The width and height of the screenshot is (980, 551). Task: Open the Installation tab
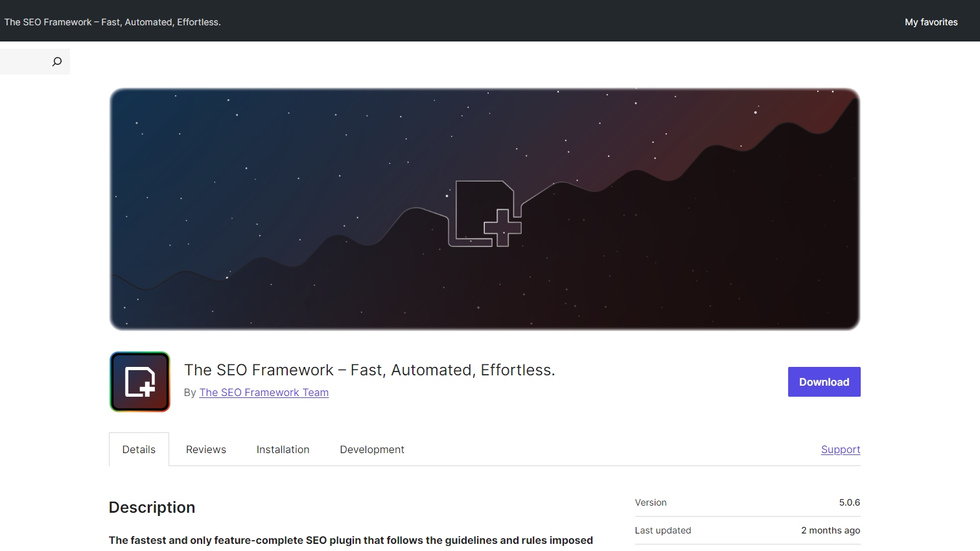point(283,450)
